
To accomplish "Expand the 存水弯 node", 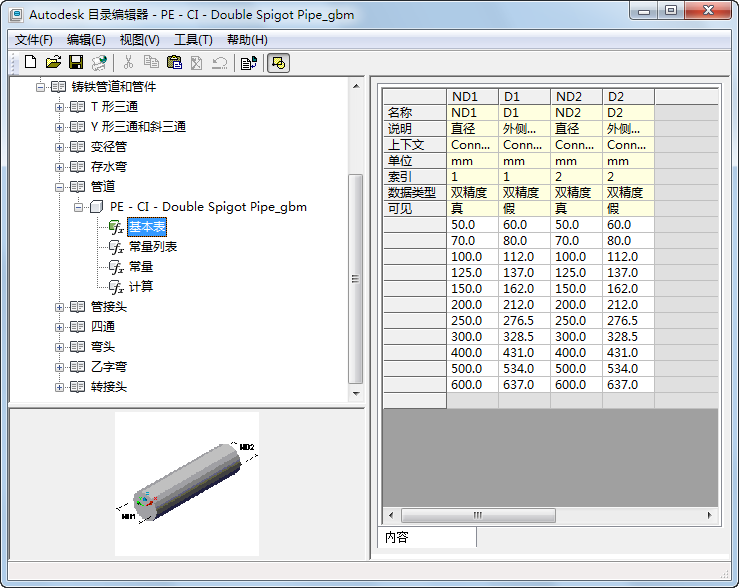I will pyautogui.click(x=59, y=167).
